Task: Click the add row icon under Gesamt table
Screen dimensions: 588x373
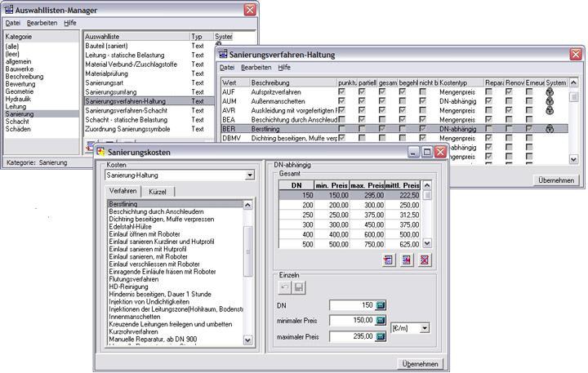Action: (x=388, y=260)
